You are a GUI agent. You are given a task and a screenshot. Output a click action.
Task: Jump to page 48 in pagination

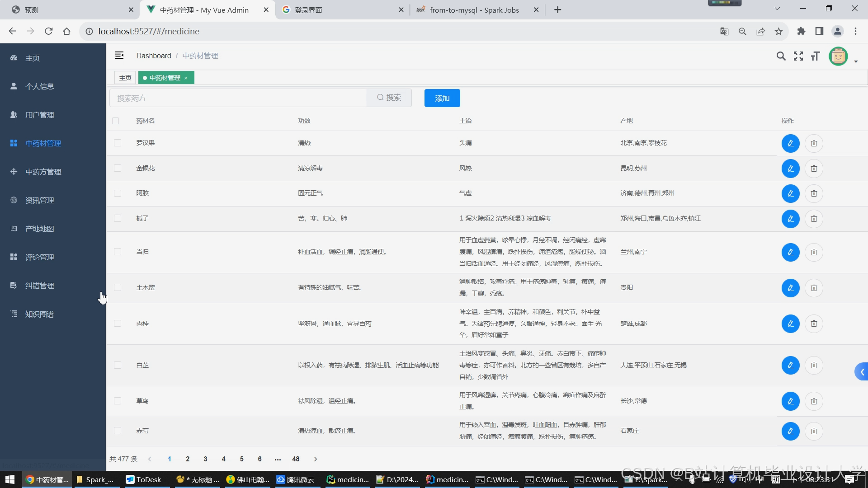click(x=296, y=459)
